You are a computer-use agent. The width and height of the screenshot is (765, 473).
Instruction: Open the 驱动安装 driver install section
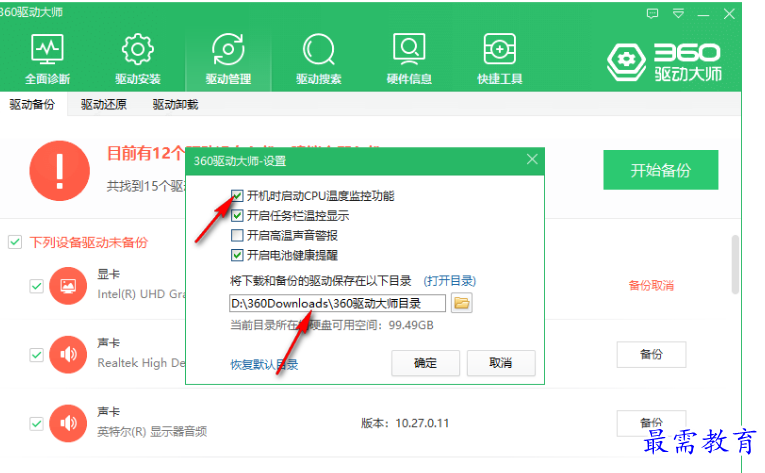[138, 59]
